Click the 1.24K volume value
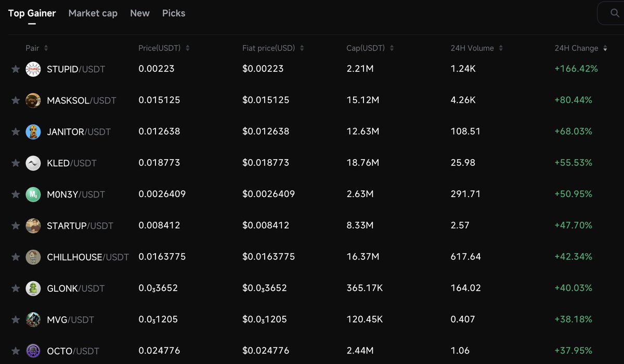The image size is (624, 364). point(463,69)
